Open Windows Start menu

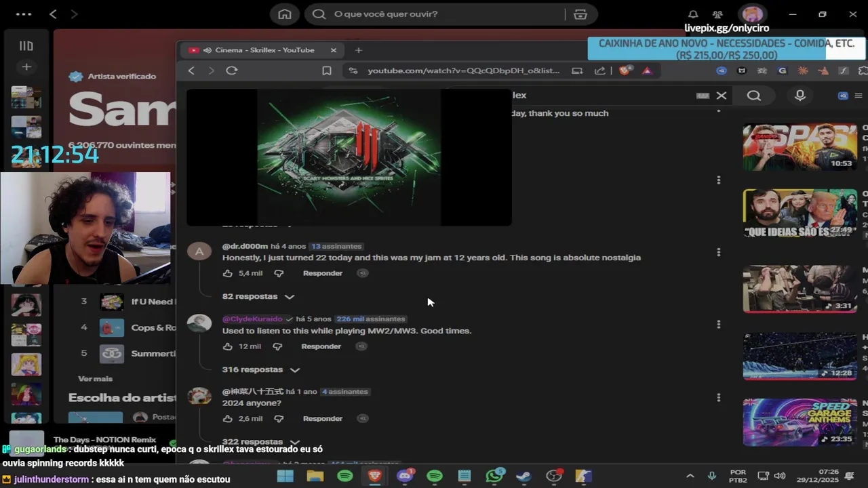[x=285, y=476]
